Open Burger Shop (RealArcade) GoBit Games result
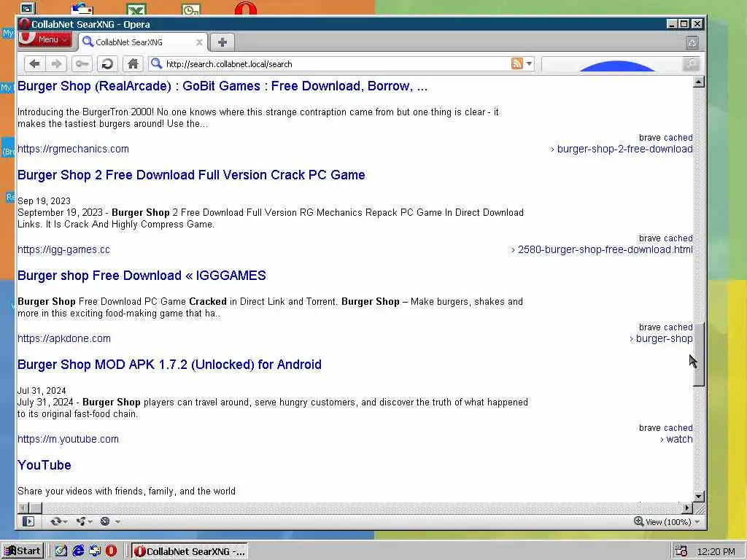This screenshot has height=560, width=747. 222,86
